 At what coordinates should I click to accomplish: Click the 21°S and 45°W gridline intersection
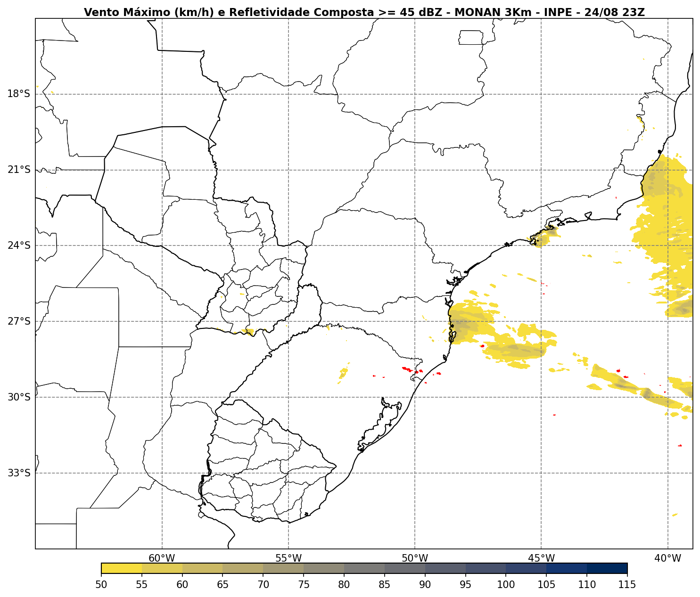point(541,170)
